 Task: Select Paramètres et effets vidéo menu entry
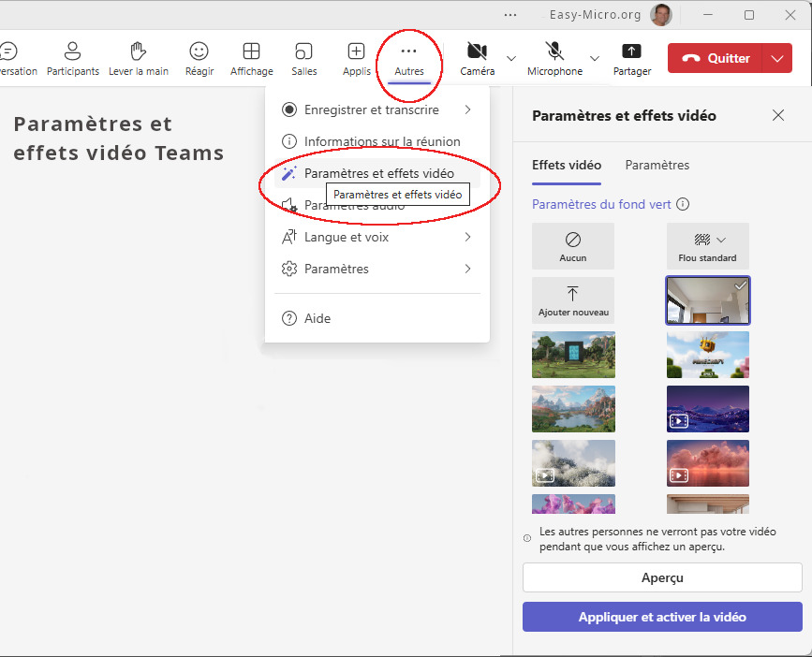pyautogui.click(x=377, y=173)
